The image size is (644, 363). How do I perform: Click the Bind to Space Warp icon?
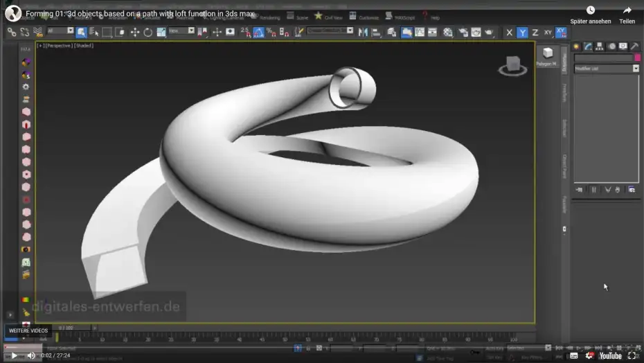38,32
